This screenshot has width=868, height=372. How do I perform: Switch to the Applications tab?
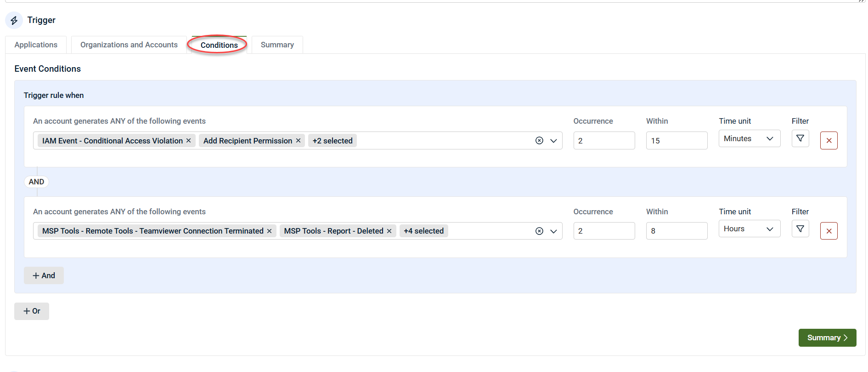point(36,45)
